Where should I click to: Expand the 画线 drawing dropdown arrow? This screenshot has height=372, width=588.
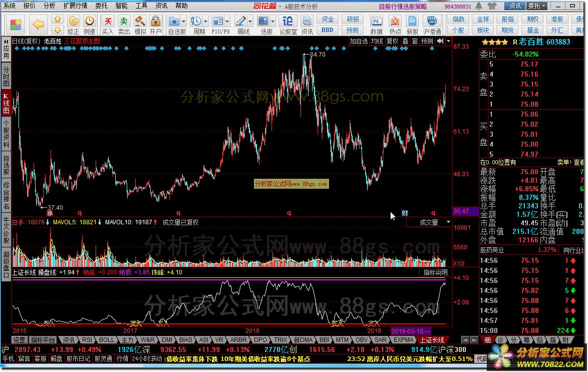250,22
